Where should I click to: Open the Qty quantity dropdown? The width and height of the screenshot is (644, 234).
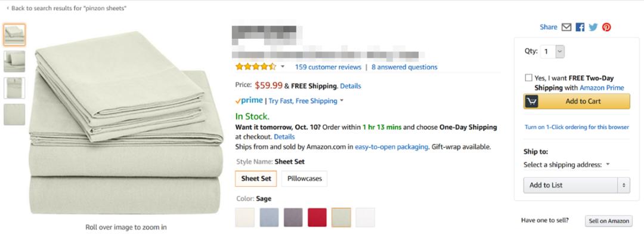tap(552, 51)
